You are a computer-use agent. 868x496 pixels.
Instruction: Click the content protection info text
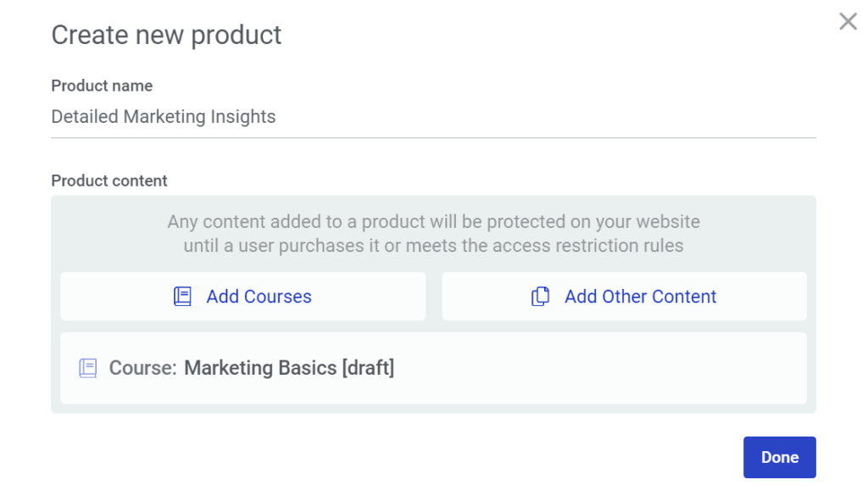[x=433, y=234]
